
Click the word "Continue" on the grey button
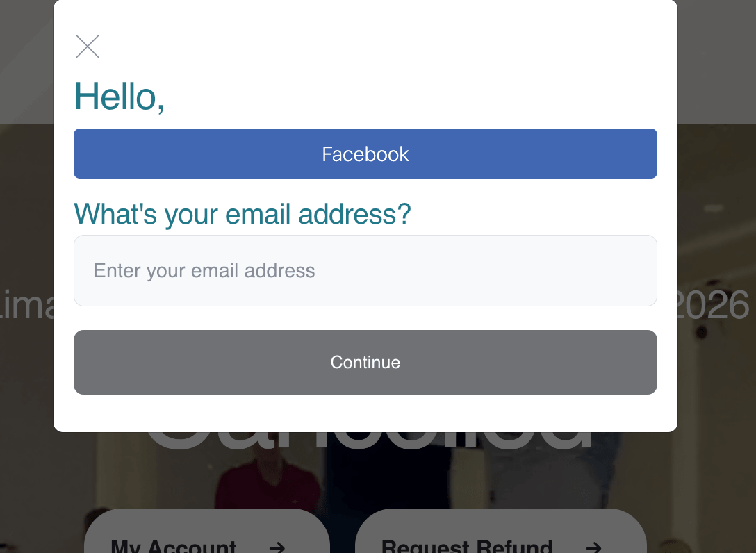[365, 362]
